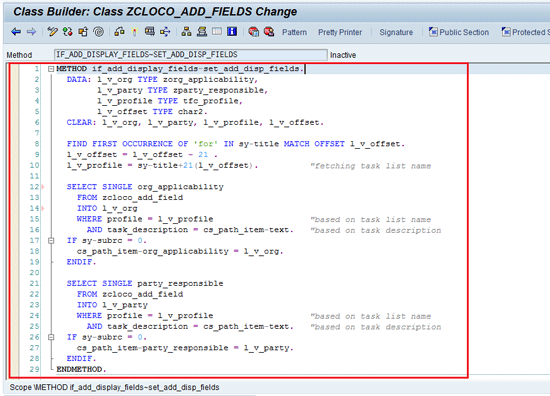
Task: Click the blue information icon
Action: [232, 32]
